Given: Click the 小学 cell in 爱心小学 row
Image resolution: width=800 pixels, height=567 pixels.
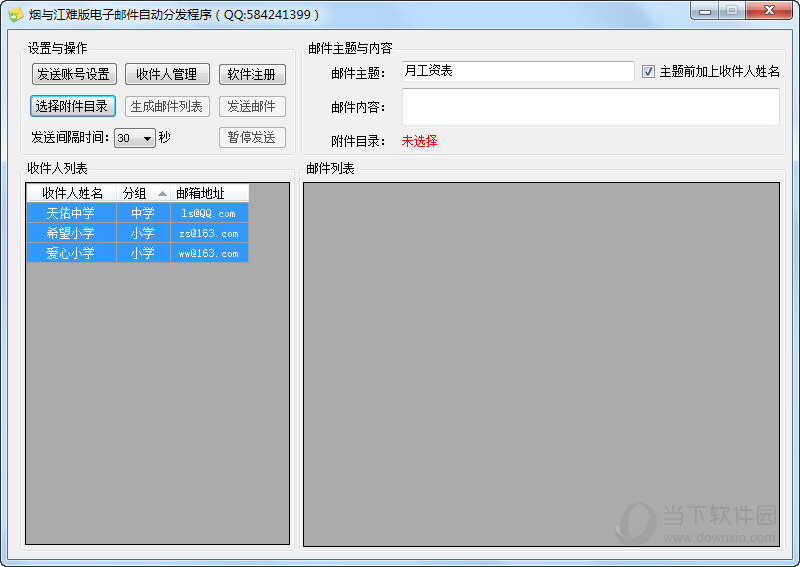Looking at the screenshot, I should pyautogui.click(x=143, y=253).
